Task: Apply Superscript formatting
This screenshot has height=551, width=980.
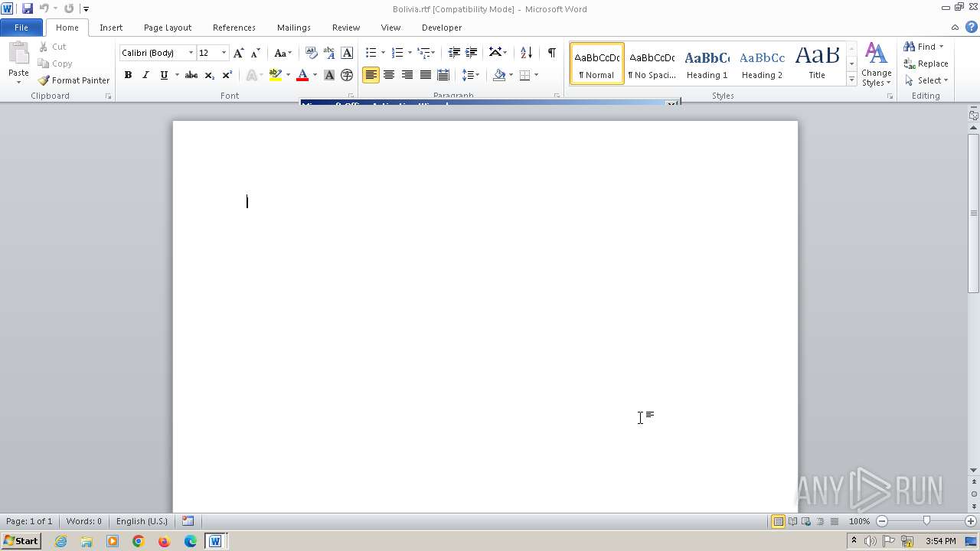Action: [227, 75]
